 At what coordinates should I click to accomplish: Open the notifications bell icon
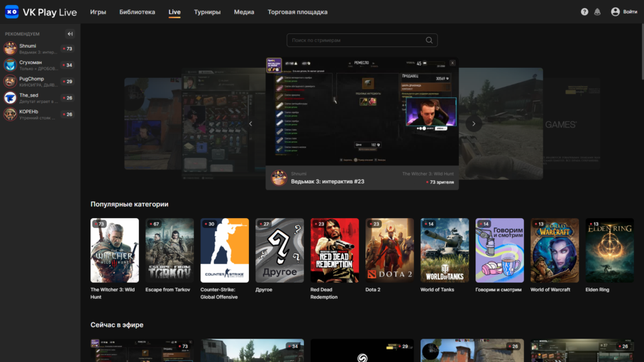(x=597, y=12)
